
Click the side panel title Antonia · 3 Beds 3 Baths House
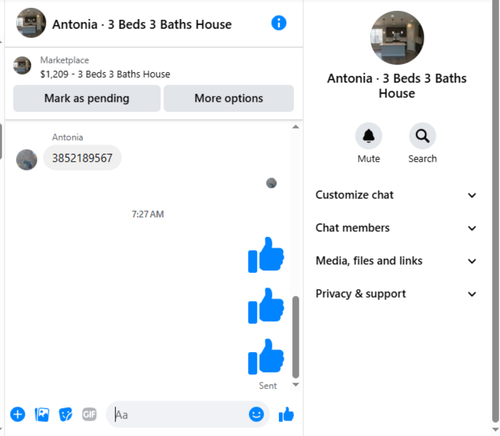(397, 86)
